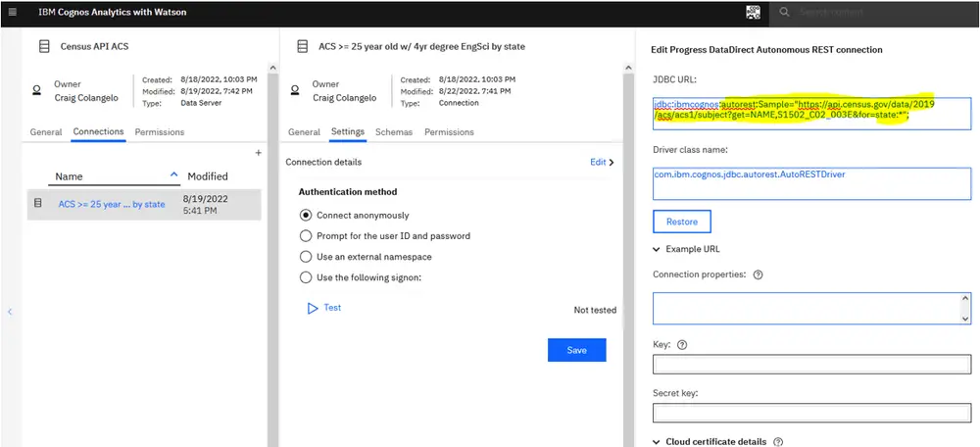This screenshot has width=980, height=447.
Task: Click the Test play triangle icon
Action: pyautogui.click(x=314, y=308)
